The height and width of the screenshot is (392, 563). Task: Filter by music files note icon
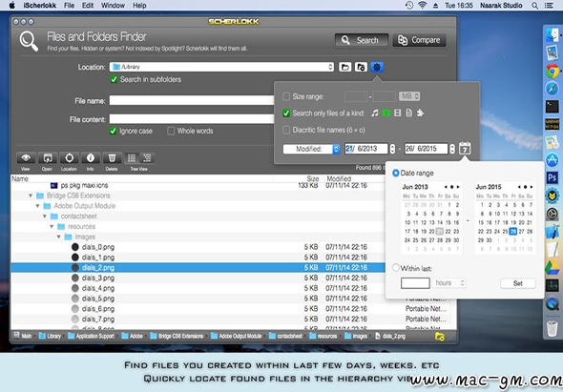[374, 113]
